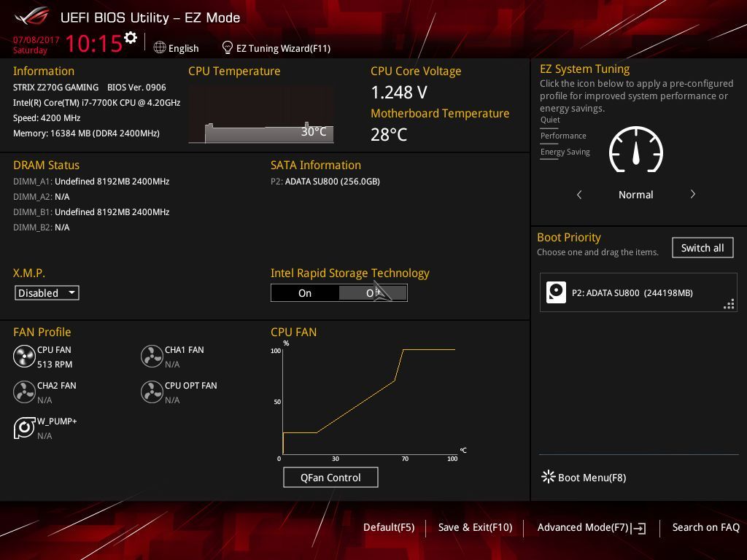Open Boot Menu(F8)
Image resolution: width=747 pixels, height=560 pixels.
tap(592, 477)
